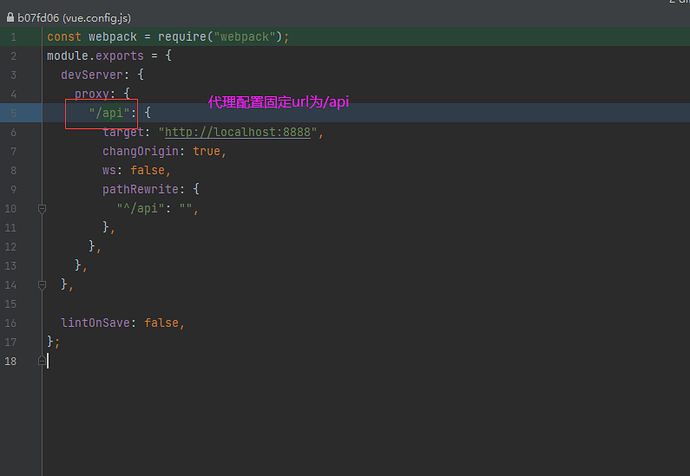Click the devServer property
The image size is (690, 476).
pyautogui.click(x=92, y=75)
